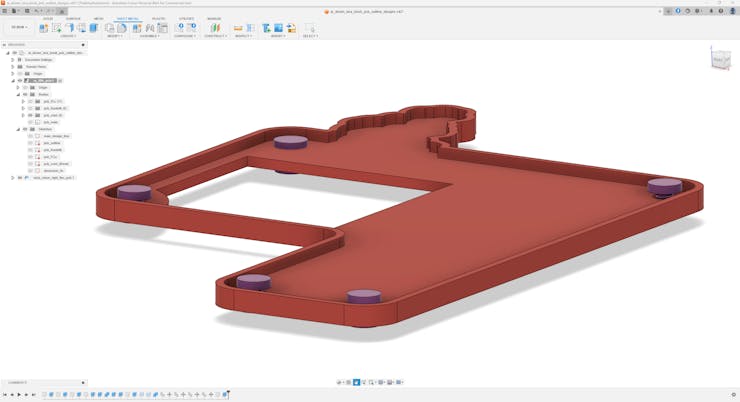Open timeline settings gear at bottom right

(x=733, y=394)
